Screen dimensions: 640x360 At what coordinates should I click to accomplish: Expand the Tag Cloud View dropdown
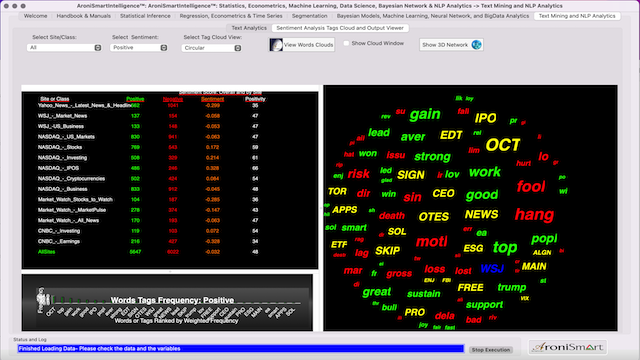211,48
